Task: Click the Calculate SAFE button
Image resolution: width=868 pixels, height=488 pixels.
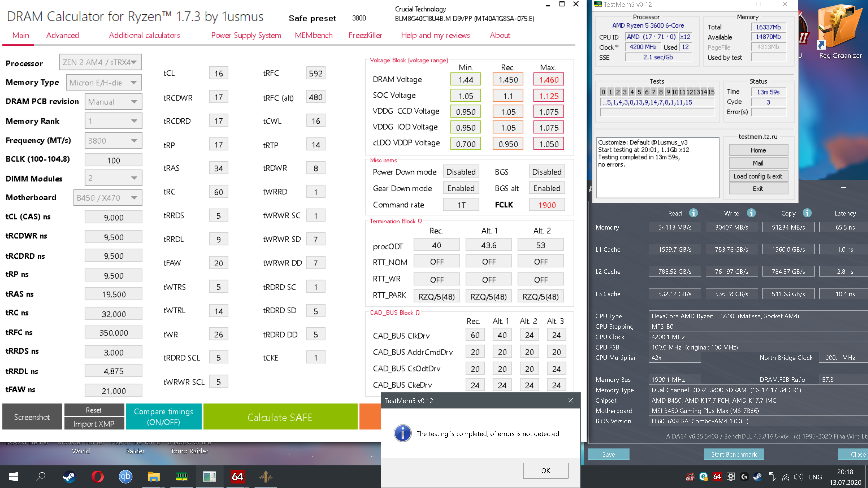Action: pos(280,417)
